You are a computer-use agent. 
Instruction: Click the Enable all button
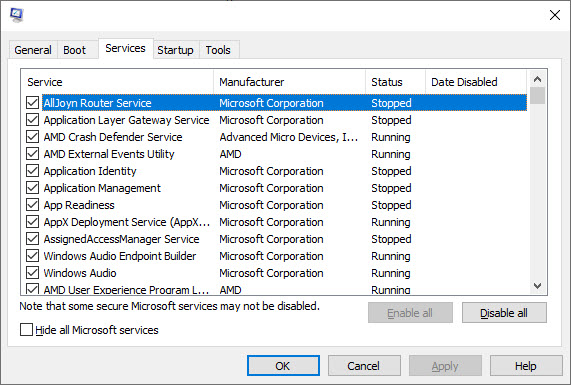(410, 313)
